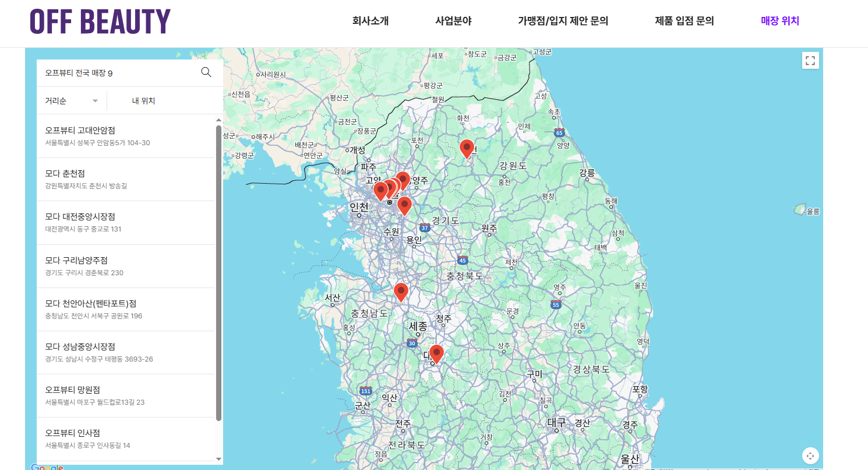The height and width of the screenshot is (470, 868).
Task: Toggle map fullscreen view
Action: (810, 61)
